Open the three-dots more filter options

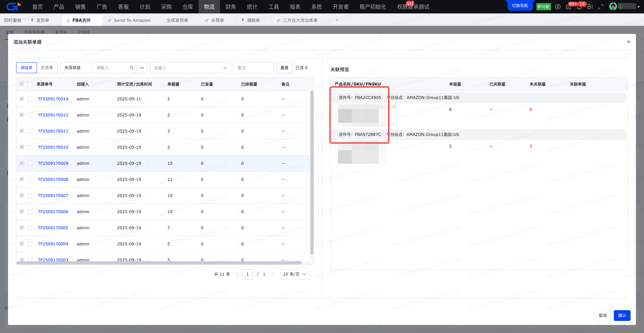pyautogui.click(x=142, y=68)
